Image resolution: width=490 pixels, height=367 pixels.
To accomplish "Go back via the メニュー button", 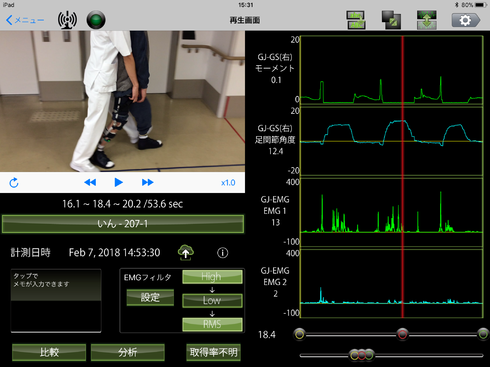I will pos(25,20).
